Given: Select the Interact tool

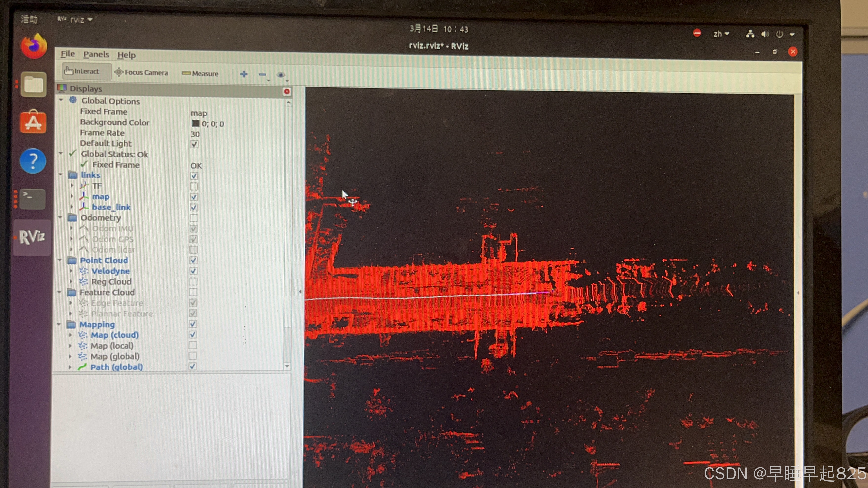Looking at the screenshot, I should tap(82, 71).
